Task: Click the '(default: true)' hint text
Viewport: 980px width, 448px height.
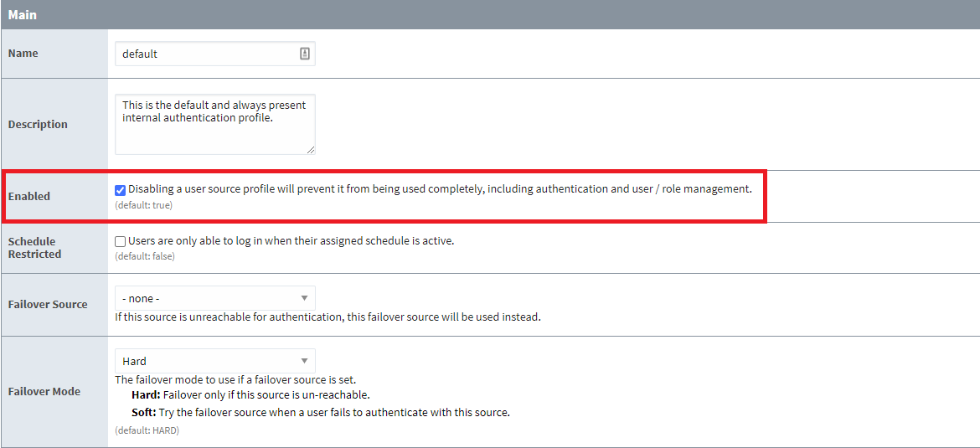Action: (x=144, y=205)
